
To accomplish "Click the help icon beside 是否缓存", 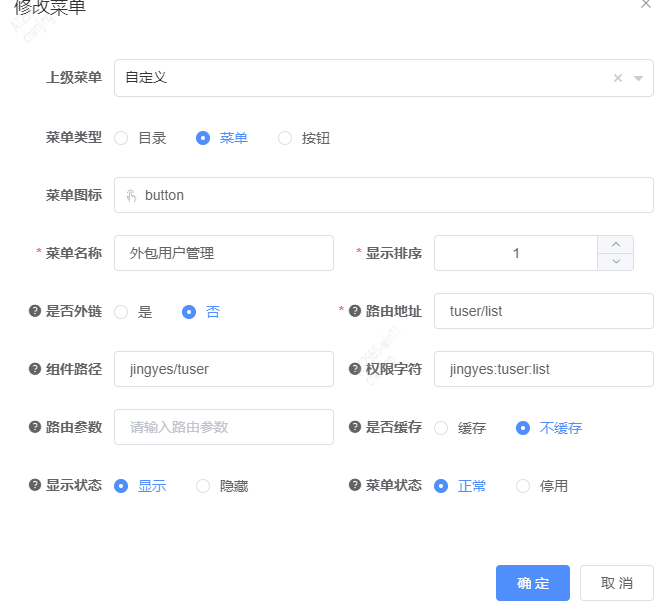I will coord(355,427).
